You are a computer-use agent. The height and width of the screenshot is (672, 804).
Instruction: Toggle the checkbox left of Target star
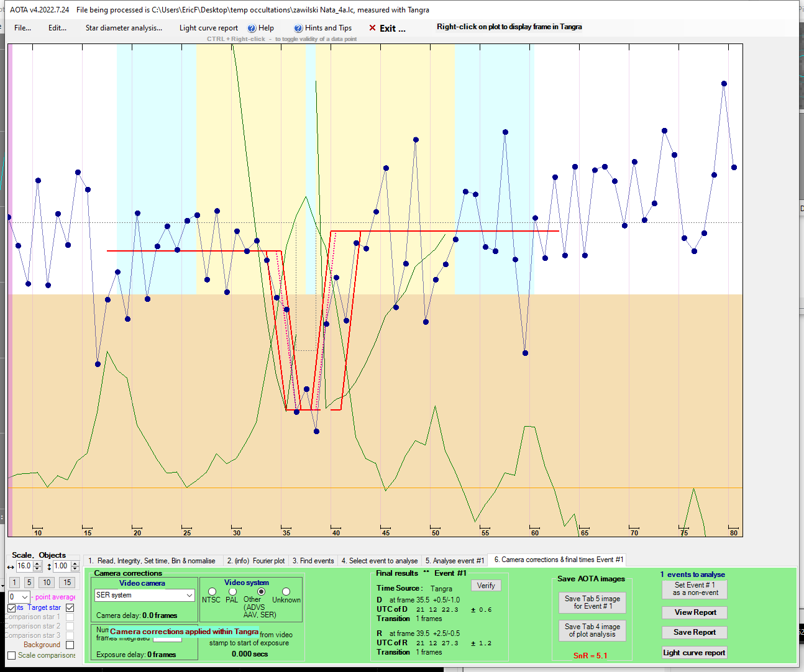[12, 608]
